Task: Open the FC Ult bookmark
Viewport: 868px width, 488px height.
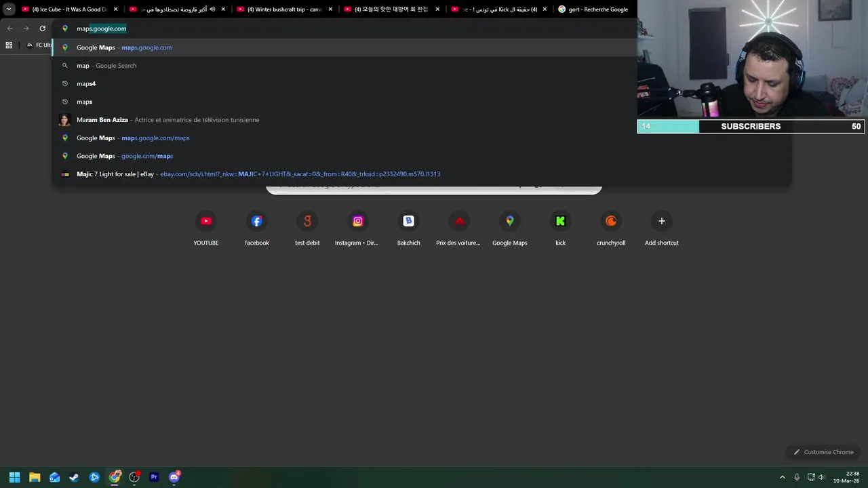Action: (39, 45)
